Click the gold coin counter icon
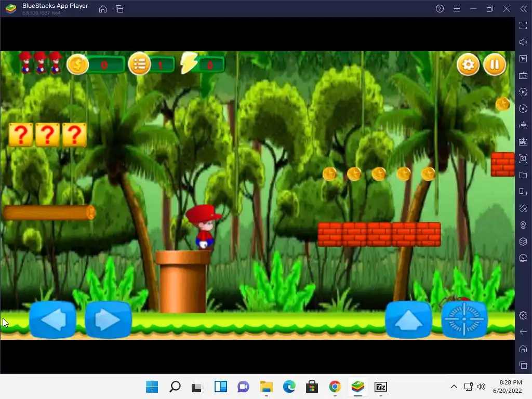 point(77,64)
